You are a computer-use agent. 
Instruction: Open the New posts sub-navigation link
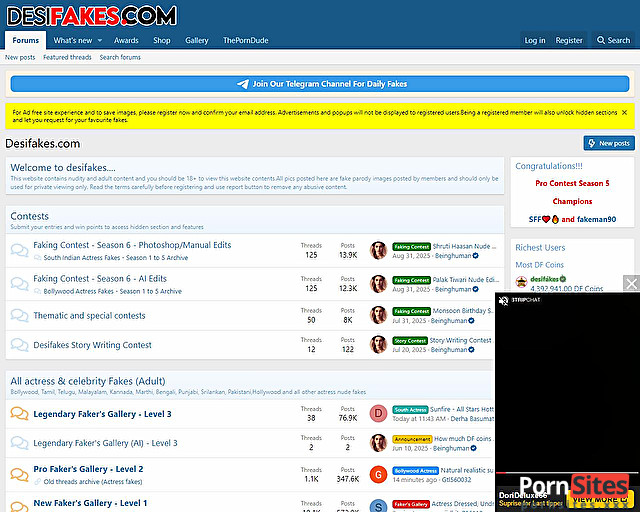point(20,57)
